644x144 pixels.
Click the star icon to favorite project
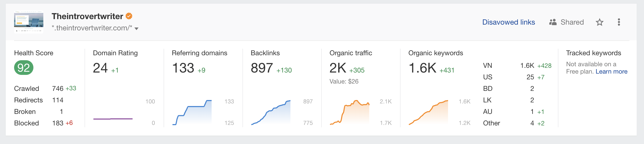point(600,22)
